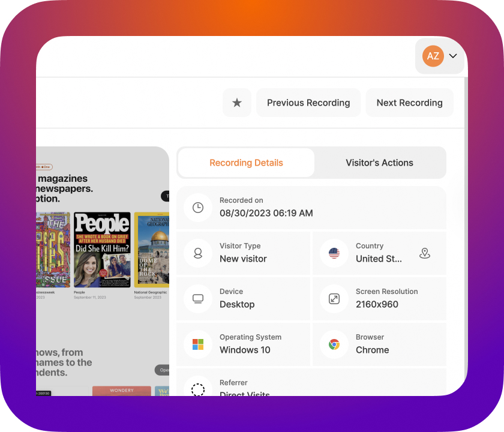Viewport: 504px width, 432px height.
Task: Click the People magazine cover thumbnail
Action: coord(102,250)
